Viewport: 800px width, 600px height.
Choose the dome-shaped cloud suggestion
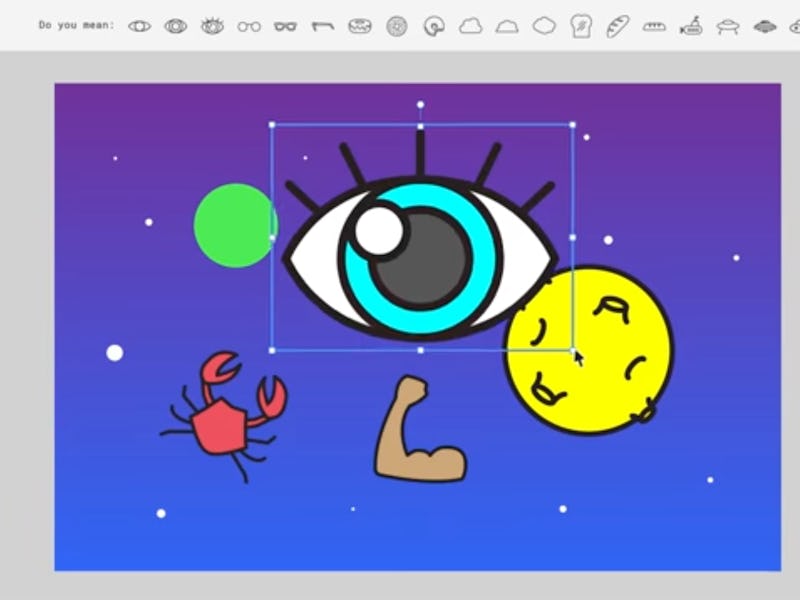pyautogui.click(x=507, y=27)
